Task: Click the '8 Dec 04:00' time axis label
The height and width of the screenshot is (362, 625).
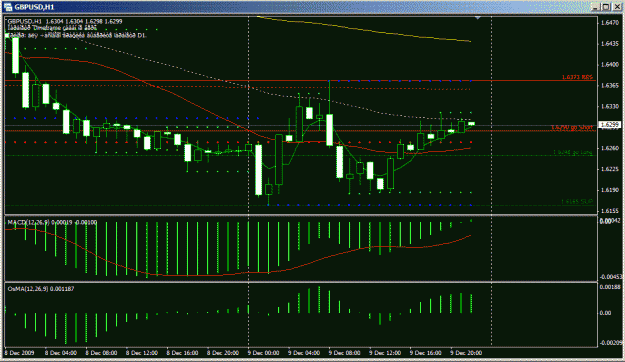Action: point(61,353)
